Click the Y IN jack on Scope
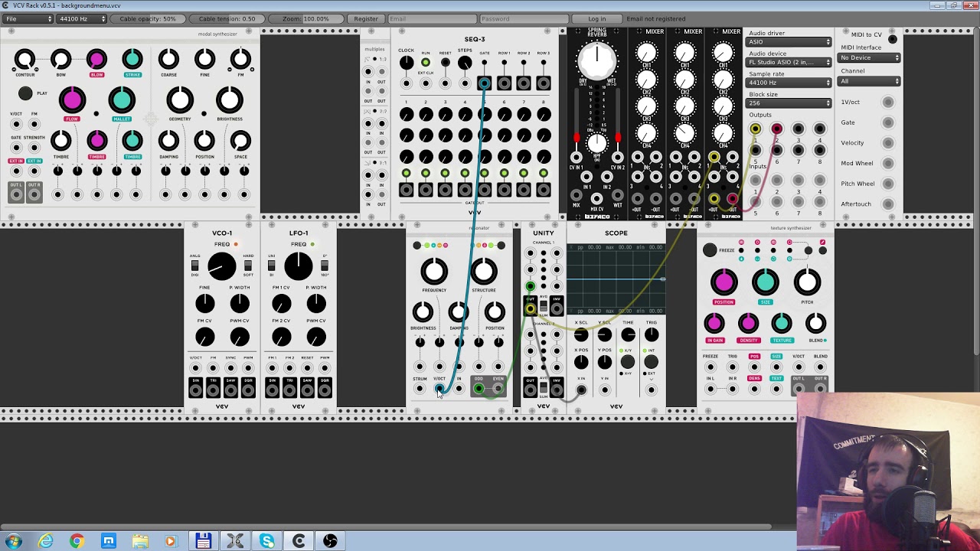 coord(605,390)
